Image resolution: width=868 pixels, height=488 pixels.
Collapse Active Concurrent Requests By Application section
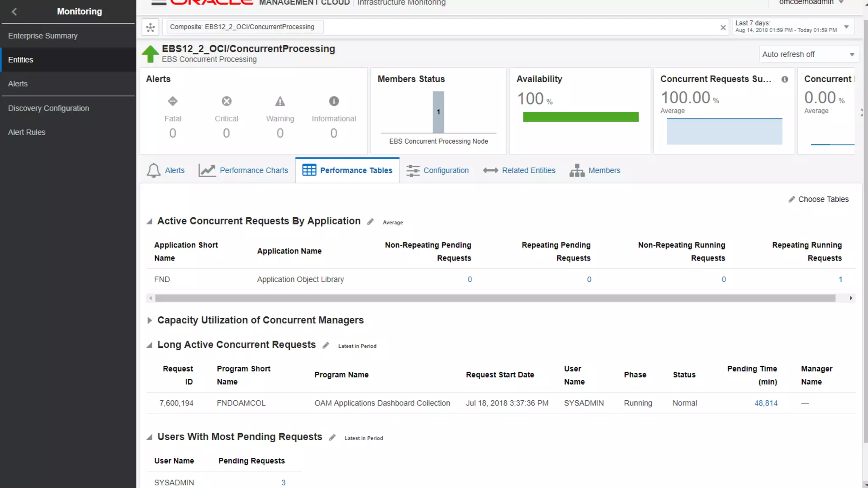point(149,222)
